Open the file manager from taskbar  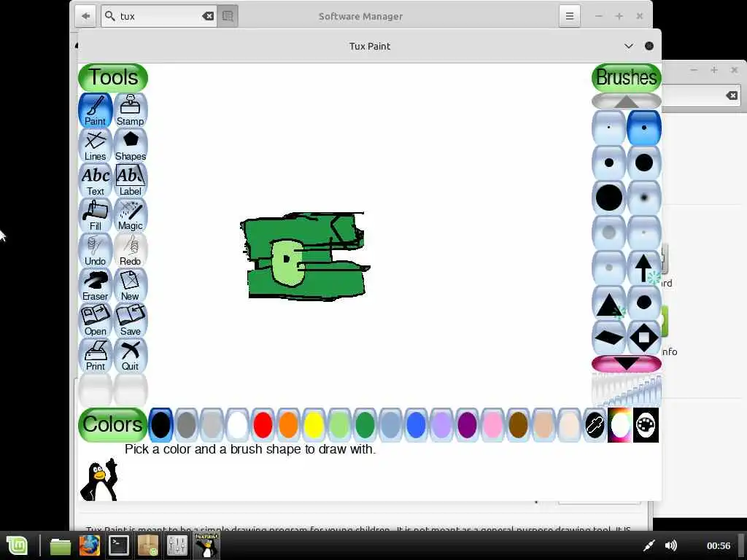point(61,545)
